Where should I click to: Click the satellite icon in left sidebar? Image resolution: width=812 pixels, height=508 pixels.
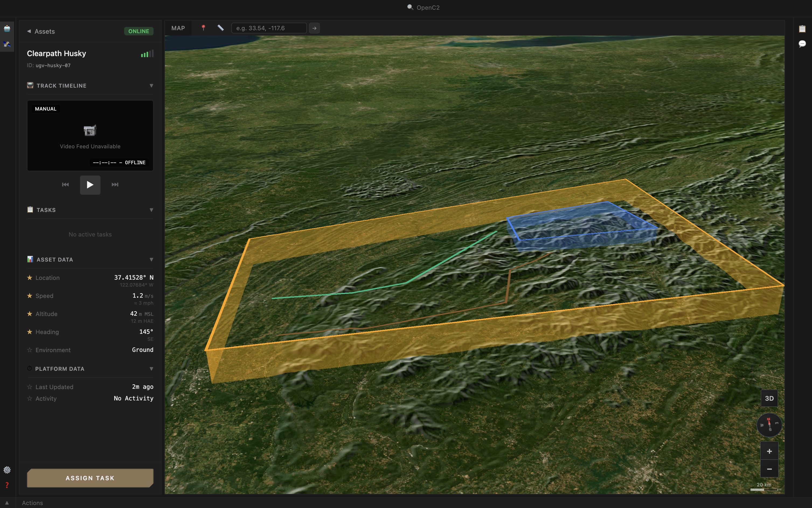pyautogui.click(x=7, y=44)
